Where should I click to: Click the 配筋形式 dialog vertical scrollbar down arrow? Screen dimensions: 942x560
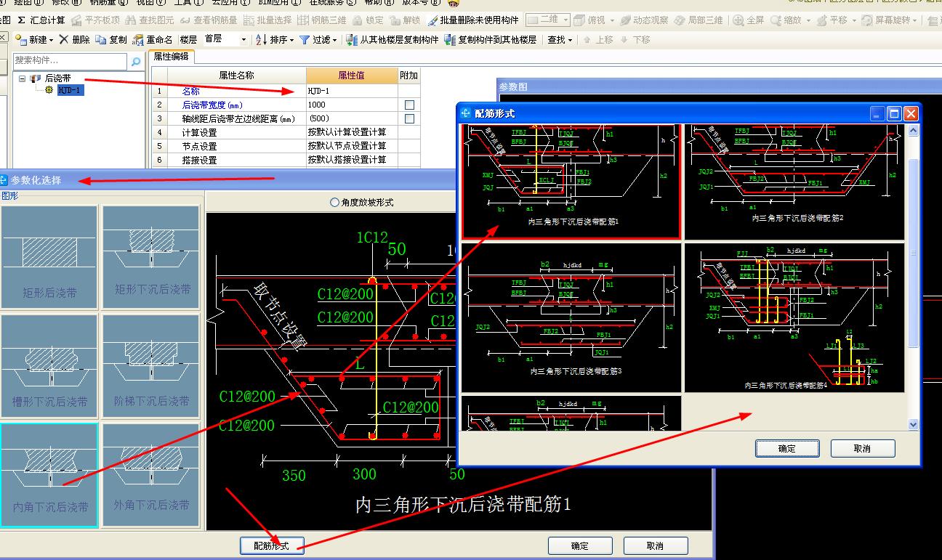(914, 425)
